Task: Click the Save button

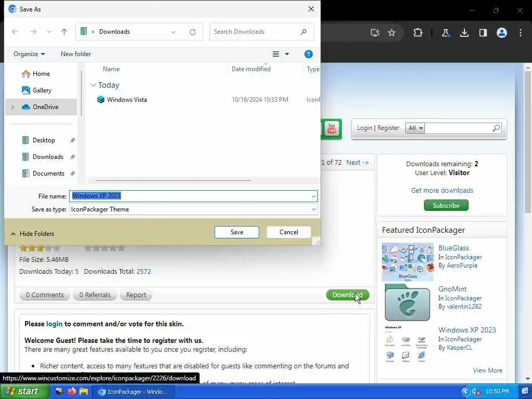Action: (x=237, y=232)
